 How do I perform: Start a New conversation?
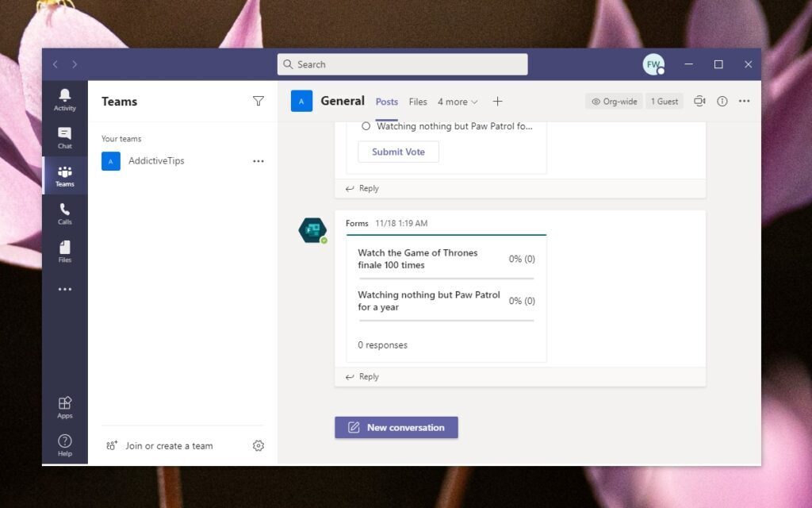pos(396,427)
